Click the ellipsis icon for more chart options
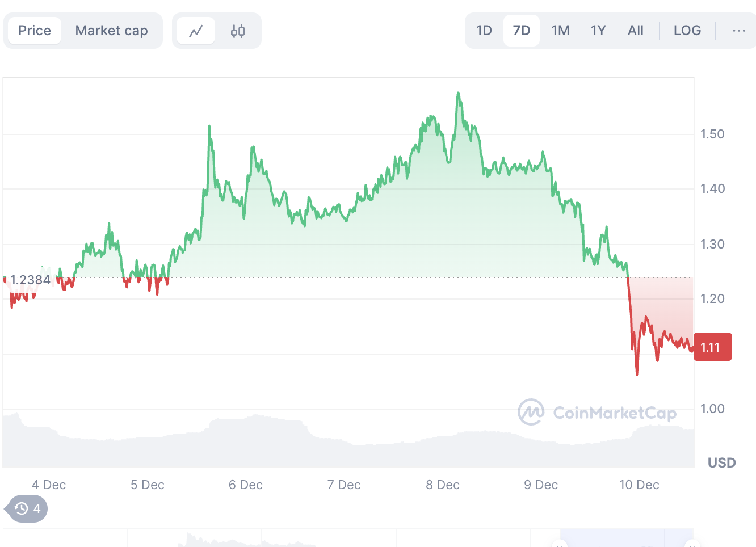 tap(738, 31)
